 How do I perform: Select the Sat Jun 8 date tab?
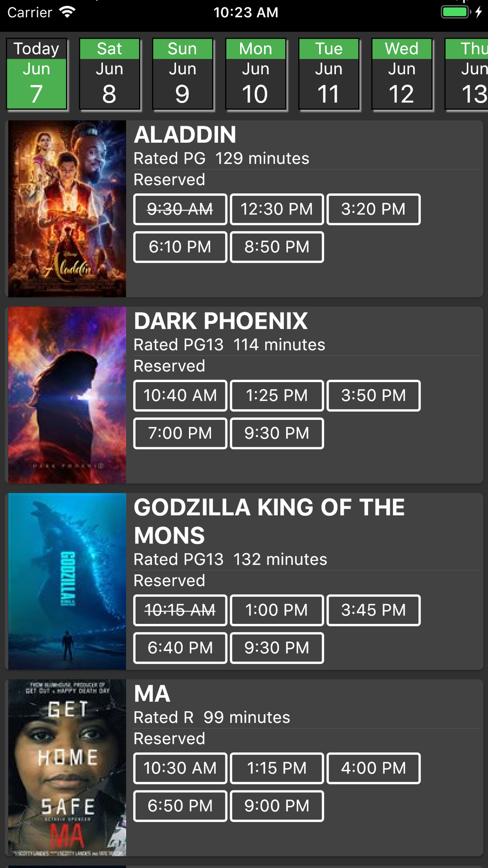(110, 74)
